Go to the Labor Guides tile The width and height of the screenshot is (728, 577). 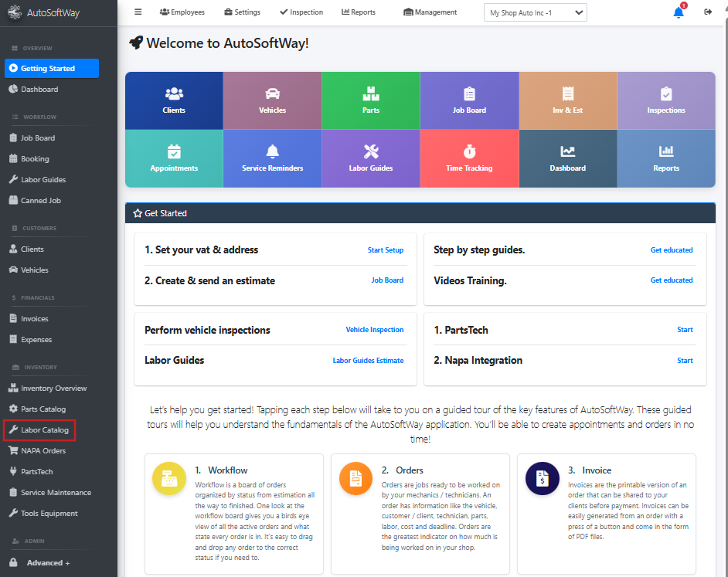(371, 158)
